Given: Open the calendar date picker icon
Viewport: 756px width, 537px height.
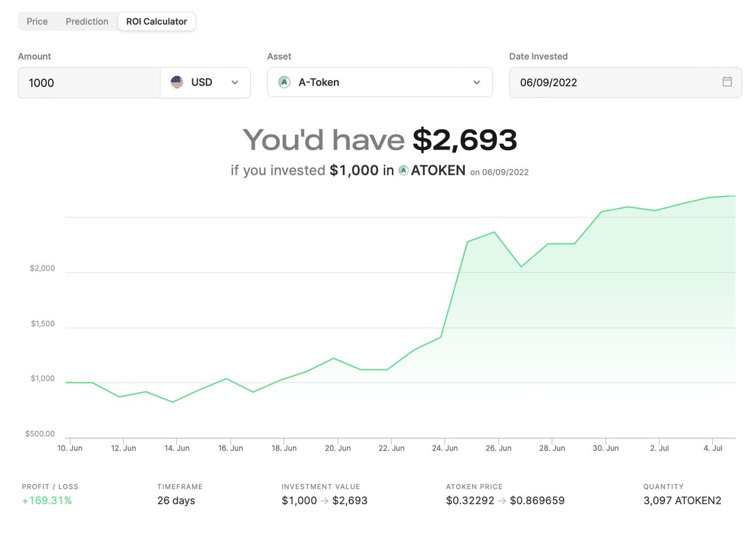Looking at the screenshot, I should 727,82.
